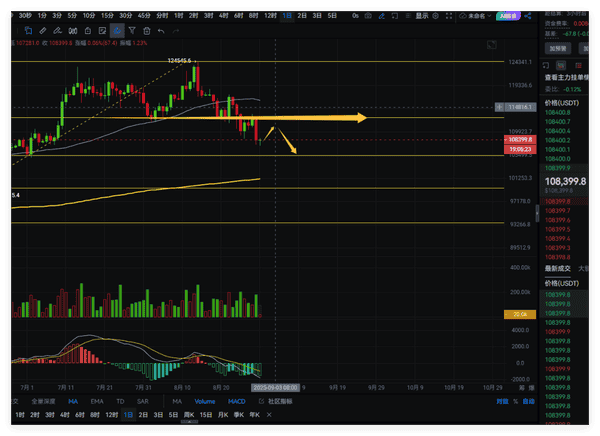The width and height of the screenshot is (600, 436).
Task: Click the 加预警 add alert button
Action: point(558,47)
